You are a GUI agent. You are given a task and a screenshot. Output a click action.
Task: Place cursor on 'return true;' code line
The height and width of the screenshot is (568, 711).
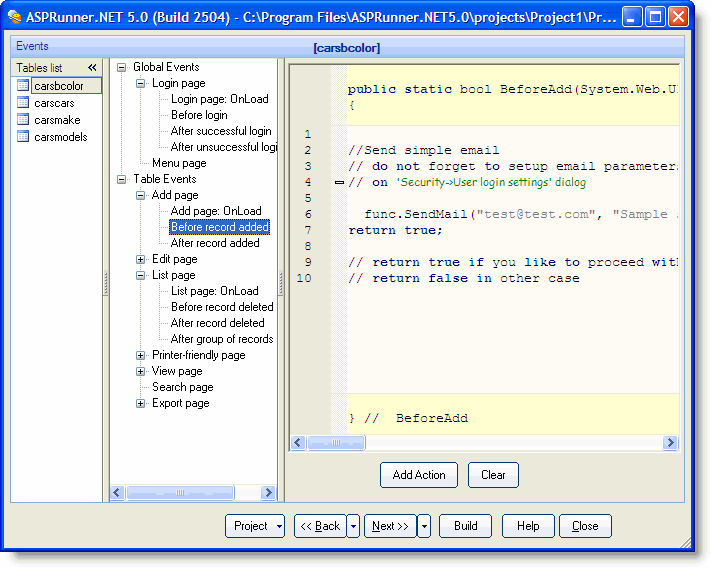coord(395,230)
